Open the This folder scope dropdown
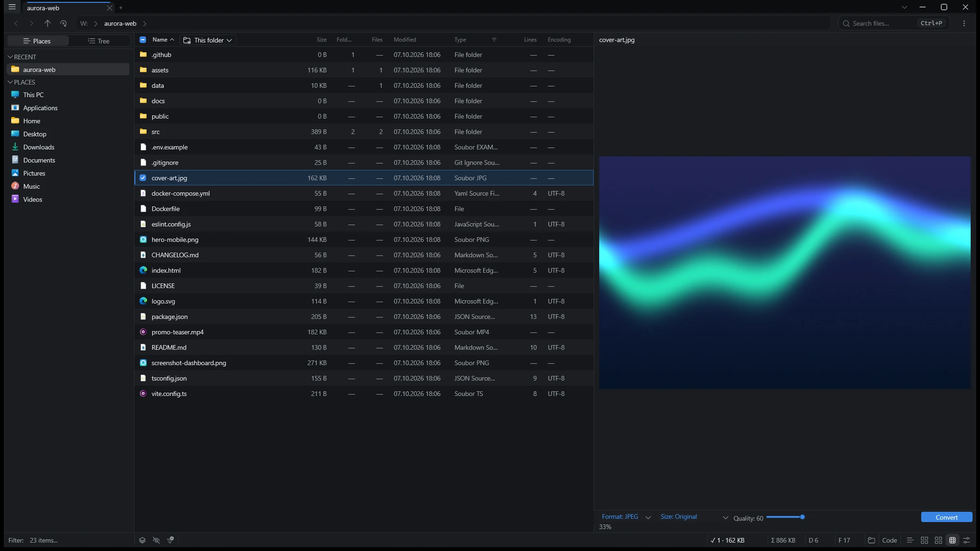Viewport: 980px width, 551px height. tap(208, 40)
